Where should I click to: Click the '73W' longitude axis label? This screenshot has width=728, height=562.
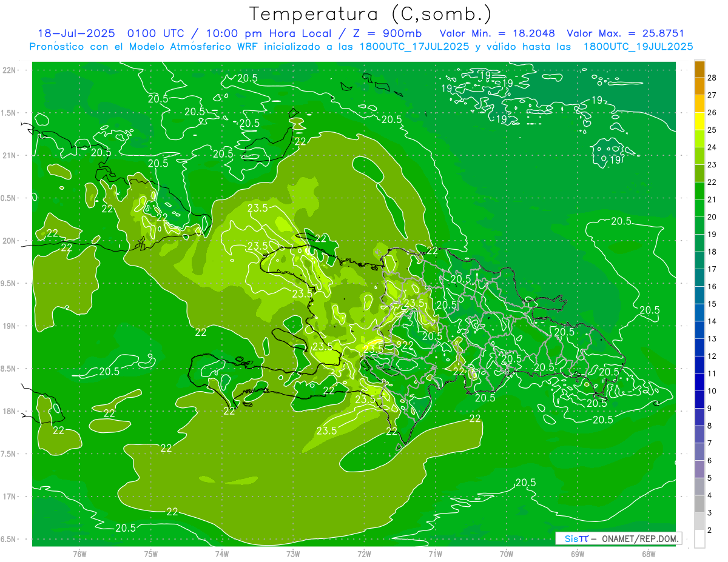tap(293, 554)
